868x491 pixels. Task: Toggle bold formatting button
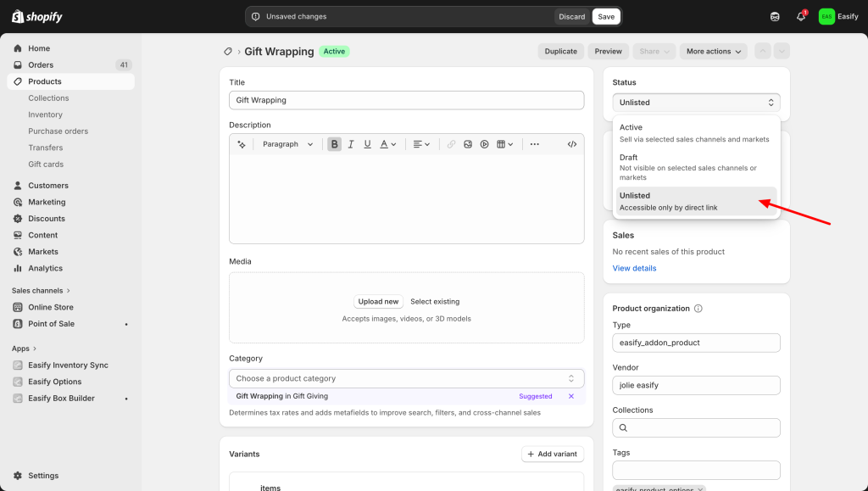[335, 144]
